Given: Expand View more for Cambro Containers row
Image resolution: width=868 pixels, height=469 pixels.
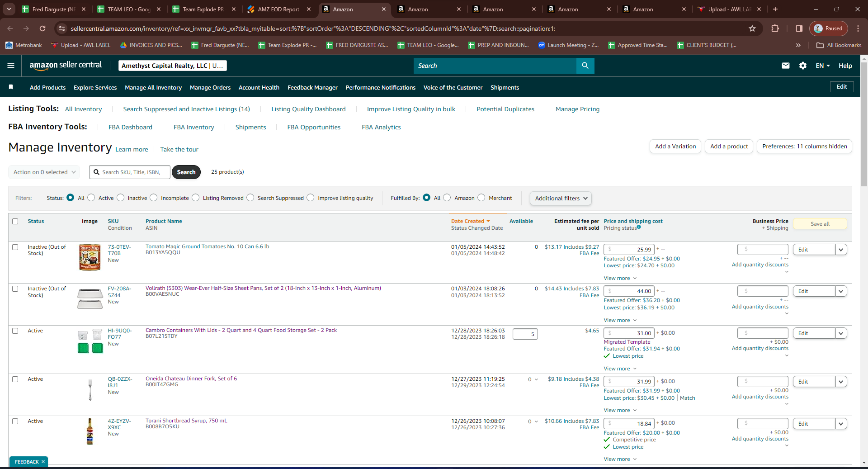Looking at the screenshot, I should [620, 369].
